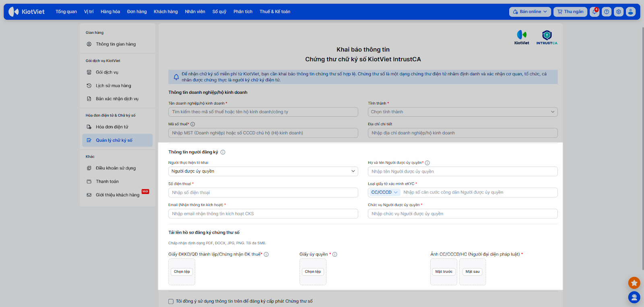Open the Nhân viên menu
The image size is (644, 307).
point(195,12)
